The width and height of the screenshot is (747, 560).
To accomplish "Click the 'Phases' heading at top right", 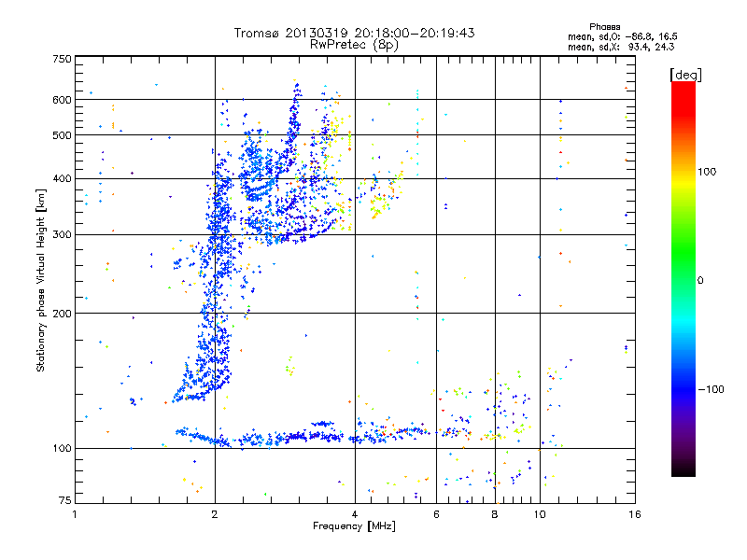I will (x=604, y=27).
